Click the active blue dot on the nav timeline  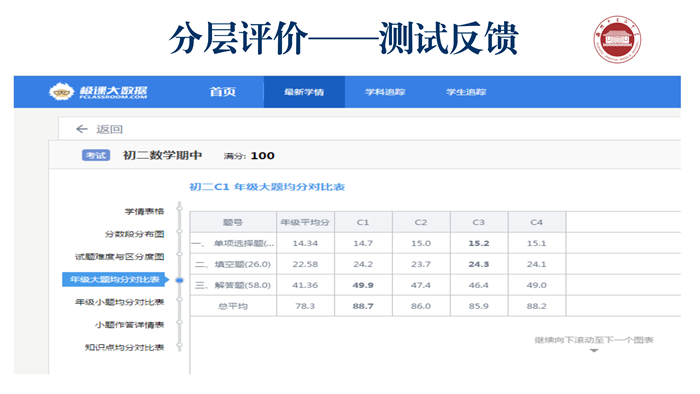[x=179, y=280]
